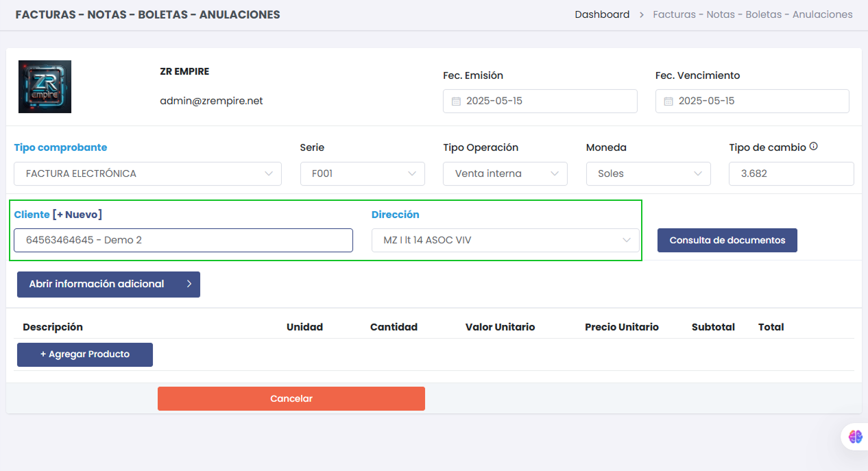868x471 pixels.
Task: Click the ZR Empire logo image
Action: tap(44, 86)
